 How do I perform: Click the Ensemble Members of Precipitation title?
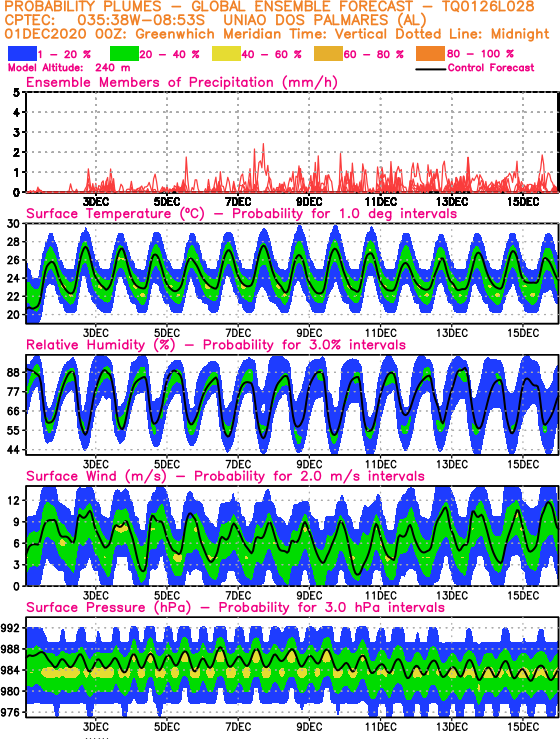(x=182, y=82)
